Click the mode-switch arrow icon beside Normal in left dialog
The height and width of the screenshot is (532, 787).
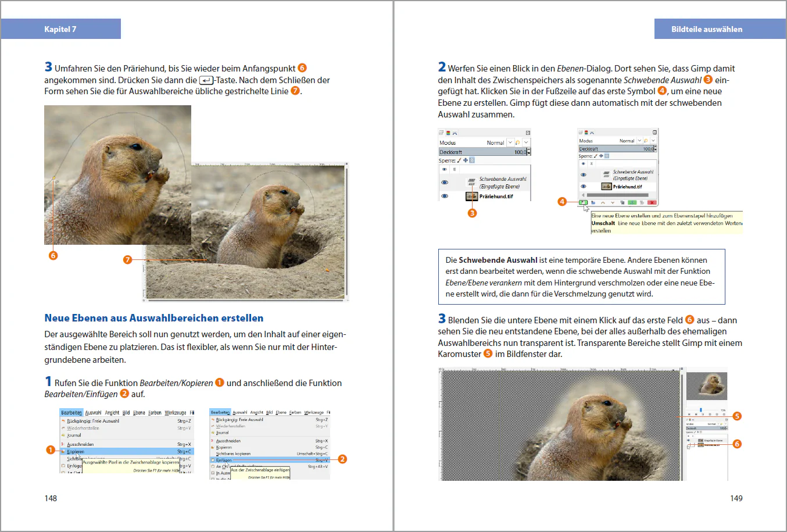coord(518,142)
